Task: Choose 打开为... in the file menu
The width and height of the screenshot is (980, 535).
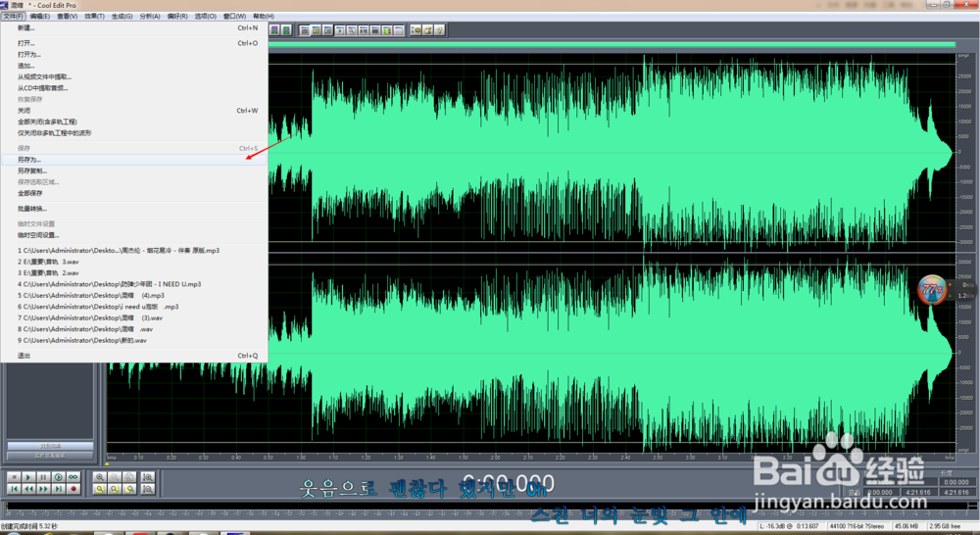Action: coord(133,54)
